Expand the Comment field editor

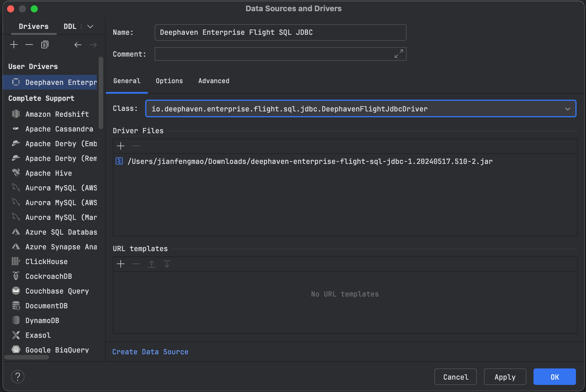[399, 54]
